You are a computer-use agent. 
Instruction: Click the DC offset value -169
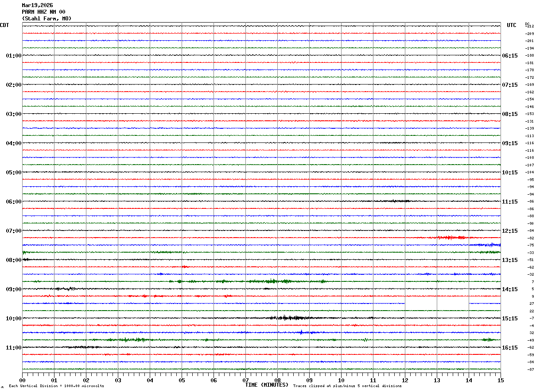(529, 85)
